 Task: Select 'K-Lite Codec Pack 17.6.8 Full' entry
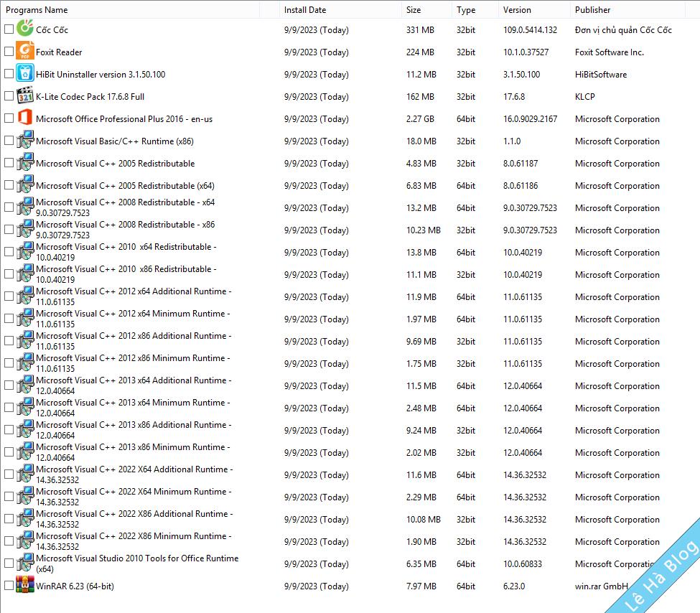(x=90, y=97)
